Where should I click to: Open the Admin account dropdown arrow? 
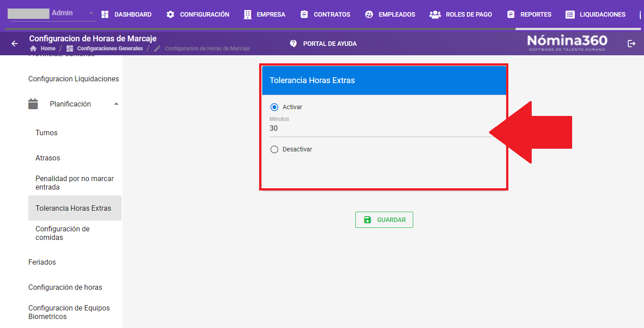pos(91,13)
